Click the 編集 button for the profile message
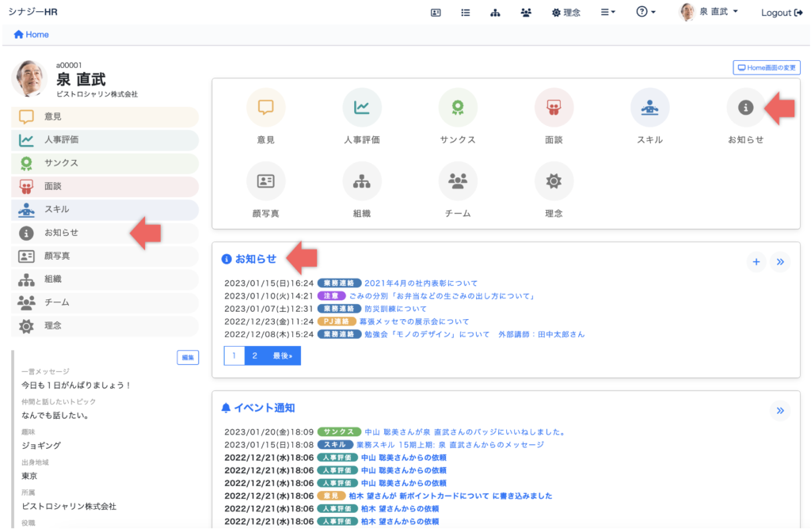This screenshot has height=532, width=811. [188, 358]
